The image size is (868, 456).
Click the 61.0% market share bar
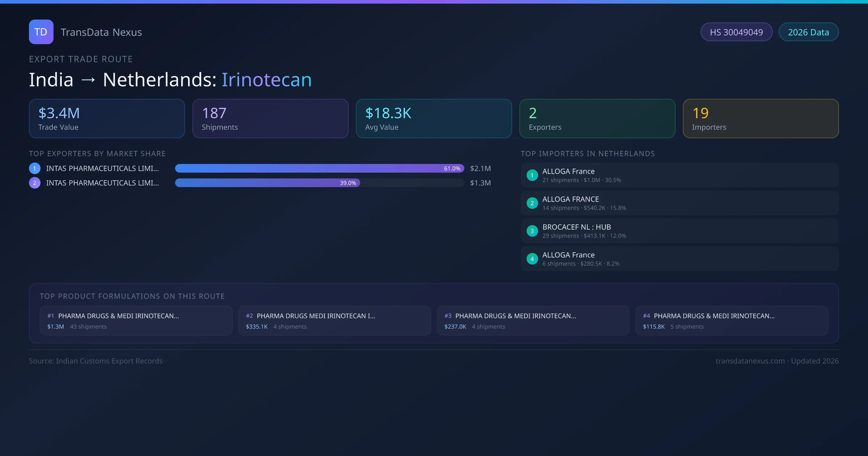(x=319, y=168)
